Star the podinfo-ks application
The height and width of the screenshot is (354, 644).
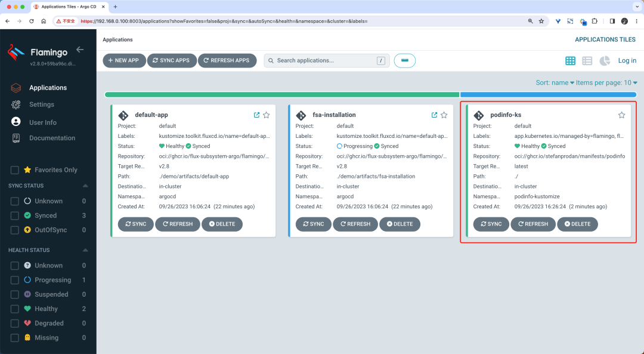[x=621, y=115]
